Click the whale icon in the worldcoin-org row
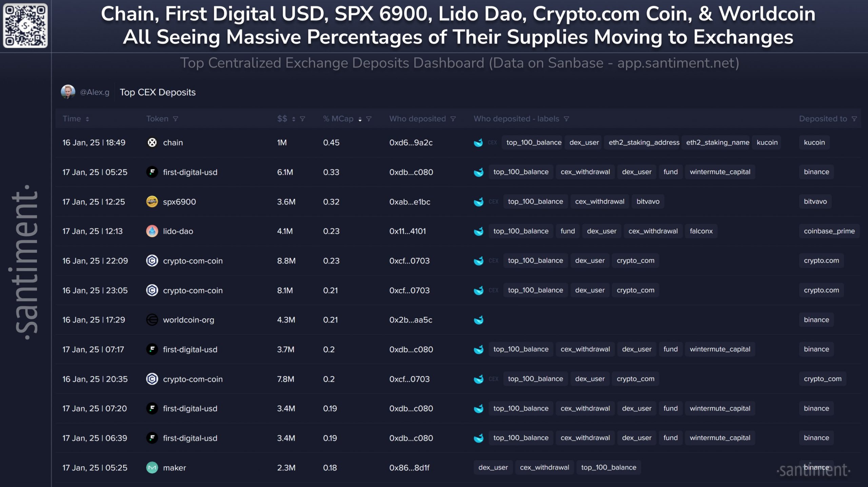This screenshot has width=868, height=487. pos(478,320)
